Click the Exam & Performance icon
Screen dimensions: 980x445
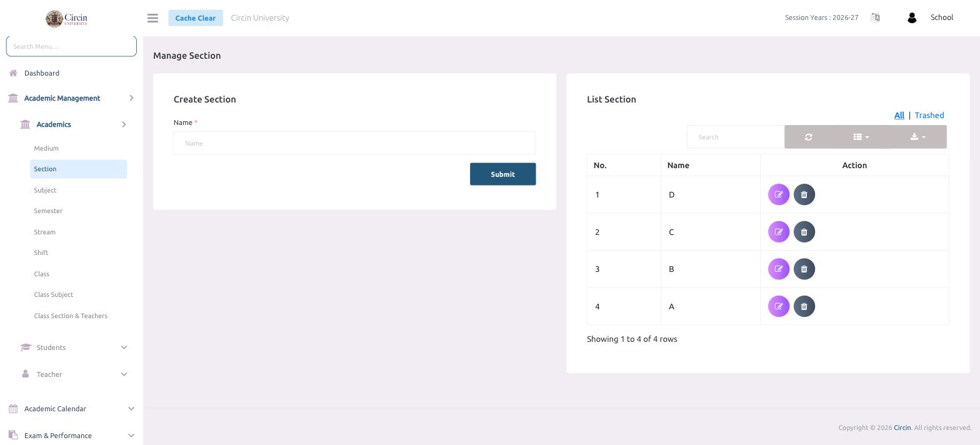pos(13,435)
